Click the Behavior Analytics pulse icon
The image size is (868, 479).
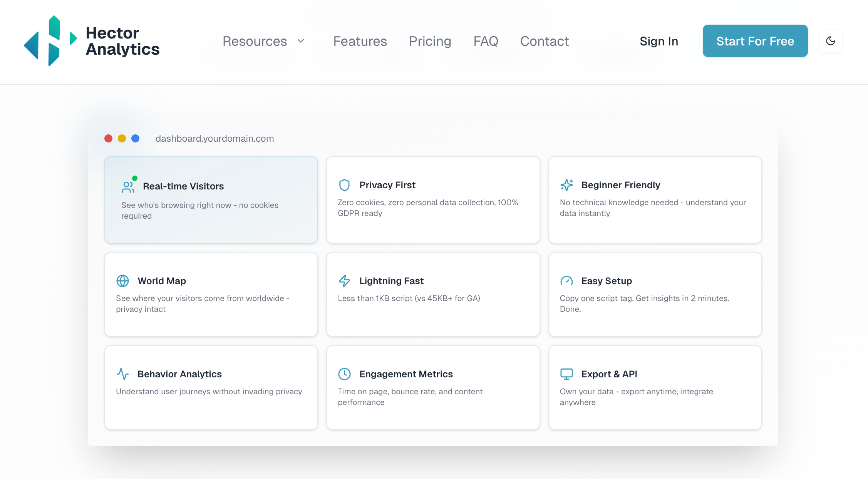pos(122,374)
